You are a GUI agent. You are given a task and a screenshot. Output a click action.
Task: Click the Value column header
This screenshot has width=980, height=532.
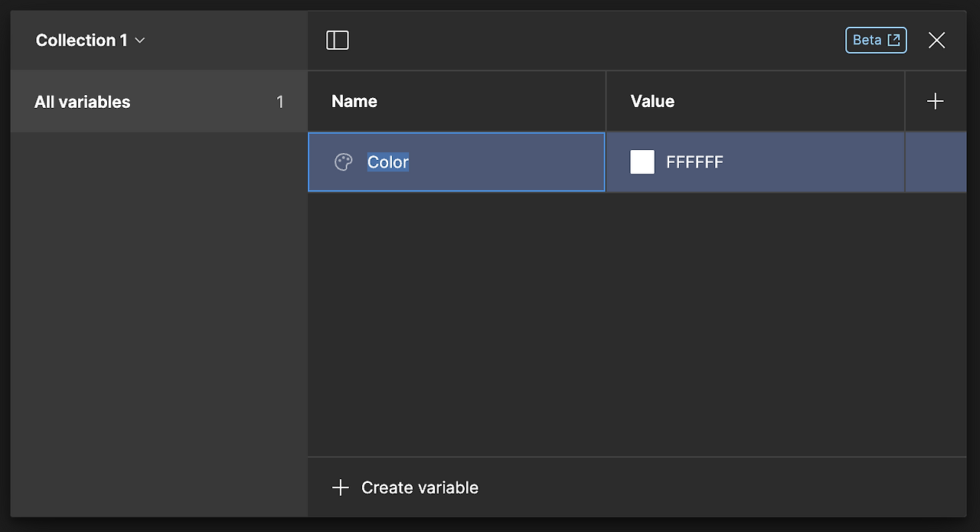click(x=652, y=101)
